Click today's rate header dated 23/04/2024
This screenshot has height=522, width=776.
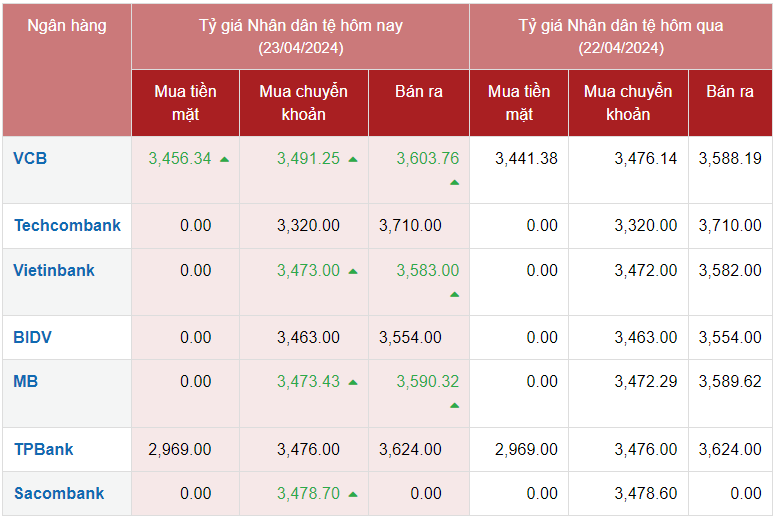pyautogui.click(x=300, y=36)
